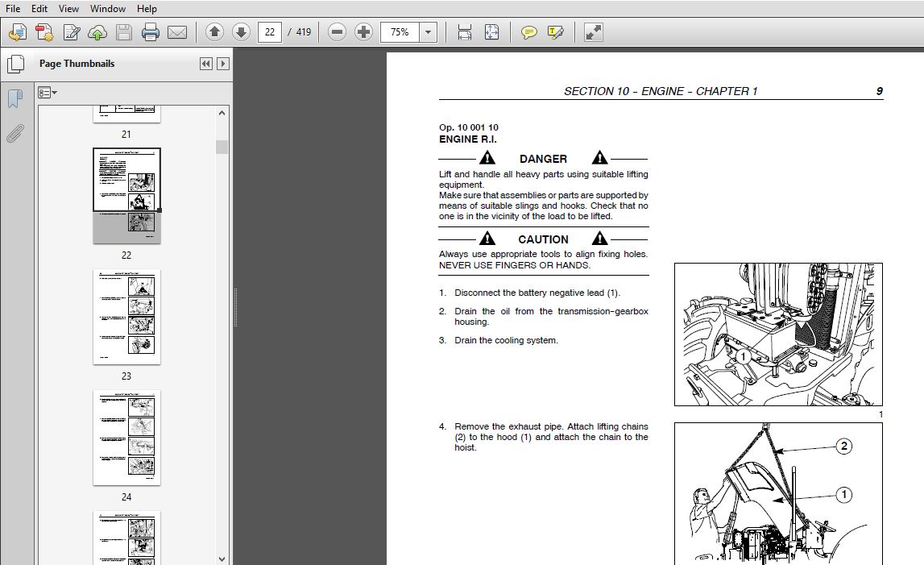The width and height of the screenshot is (924, 565).
Task: Click the thumbnail scrollbar up arrow
Action: pos(222,112)
